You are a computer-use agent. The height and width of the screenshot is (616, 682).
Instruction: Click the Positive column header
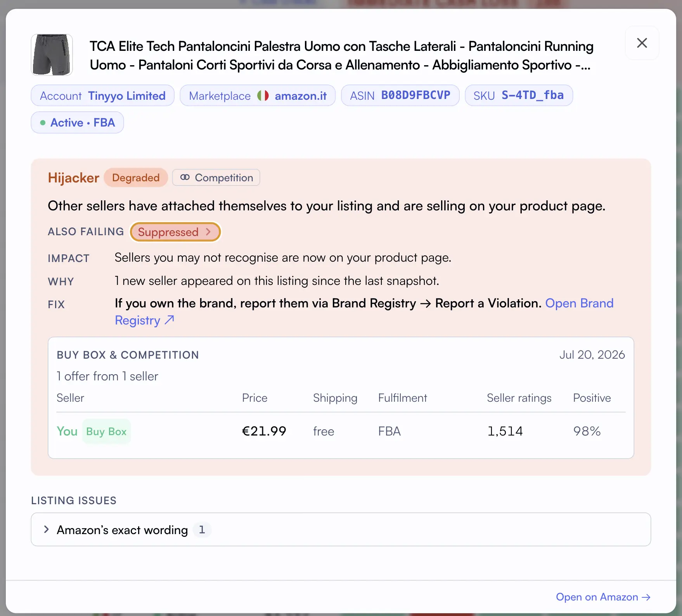[592, 398]
